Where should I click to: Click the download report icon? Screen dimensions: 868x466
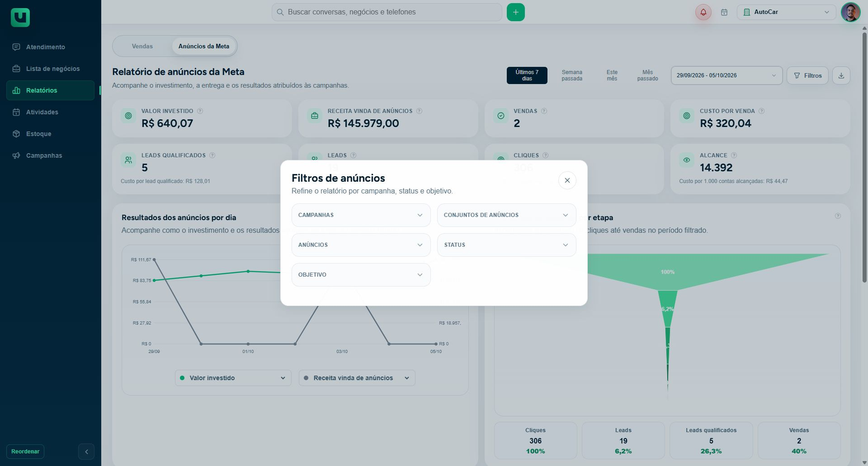841,75
